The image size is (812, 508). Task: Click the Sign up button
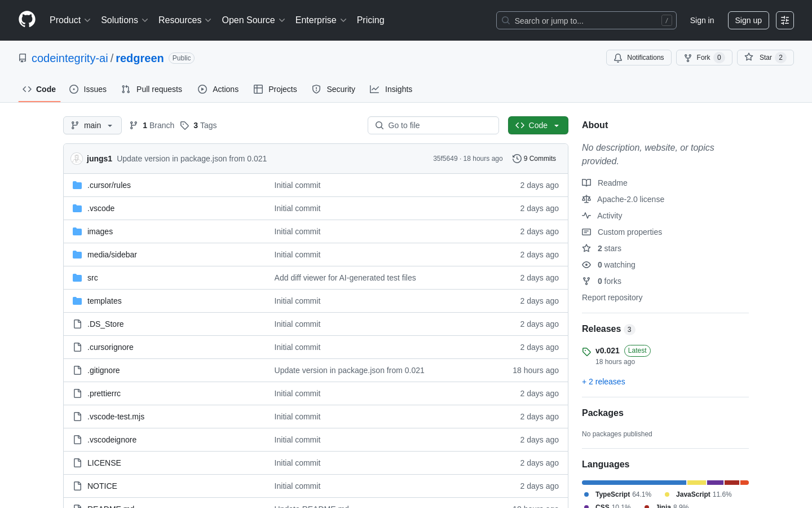click(748, 20)
